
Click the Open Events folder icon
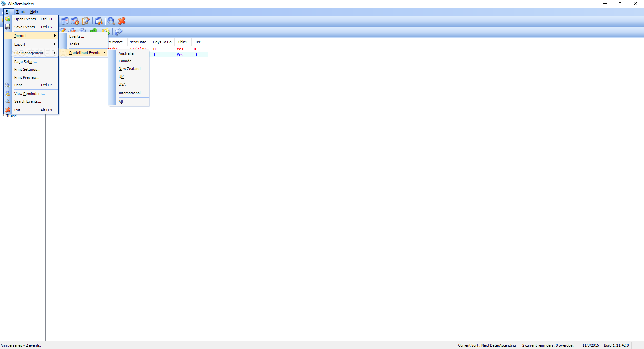point(8,19)
